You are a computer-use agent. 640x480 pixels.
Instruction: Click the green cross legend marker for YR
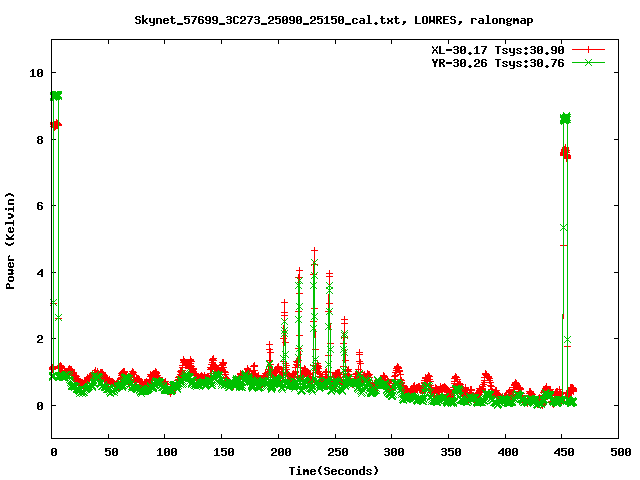[588, 62]
